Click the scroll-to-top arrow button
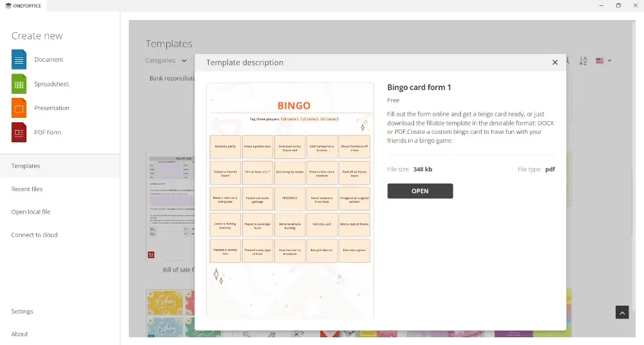The image size is (644, 345). coord(621,312)
